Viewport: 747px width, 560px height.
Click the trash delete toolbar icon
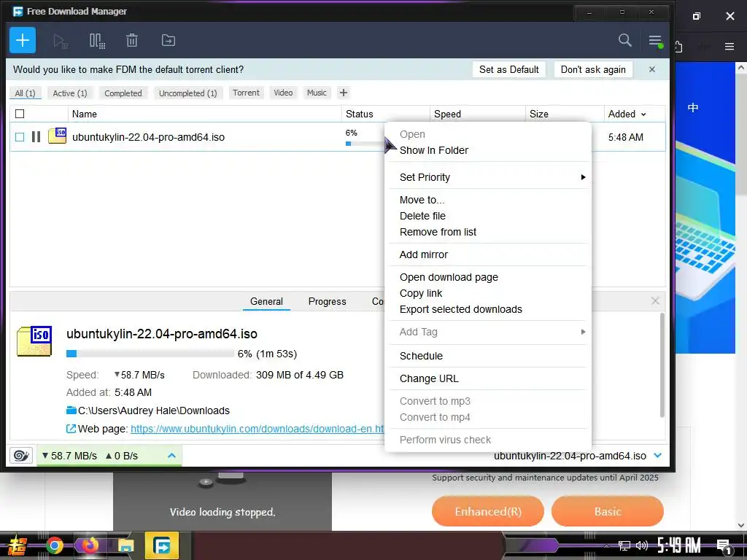click(132, 41)
